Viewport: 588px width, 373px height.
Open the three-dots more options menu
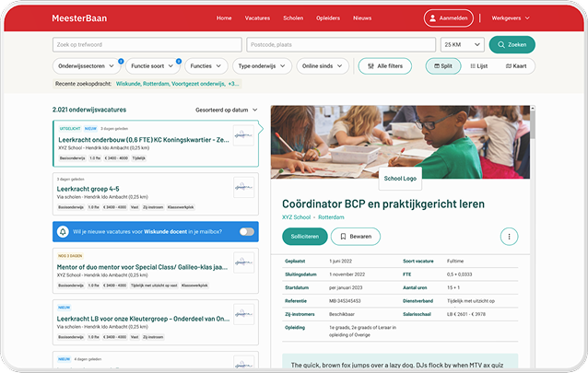pyautogui.click(x=509, y=237)
